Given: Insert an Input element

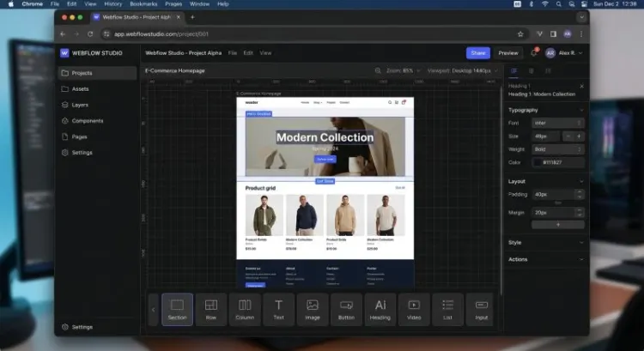Looking at the screenshot, I should pos(481,310).
